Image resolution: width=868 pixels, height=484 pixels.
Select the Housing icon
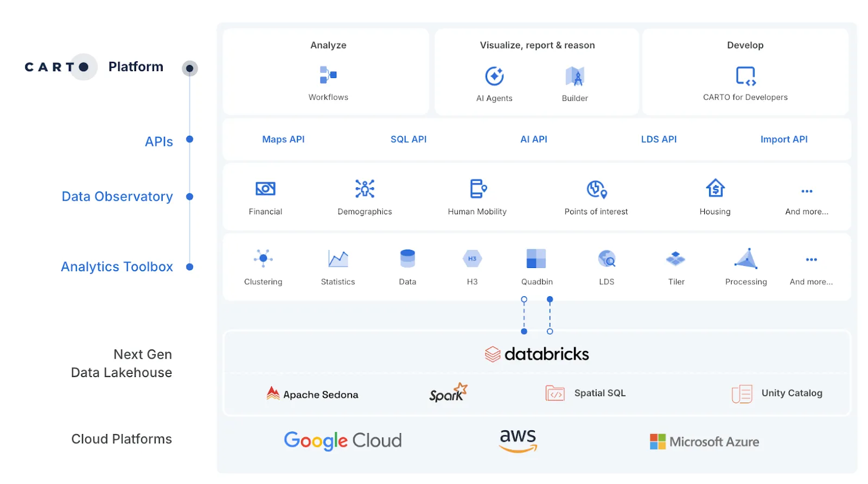[715, 189]
